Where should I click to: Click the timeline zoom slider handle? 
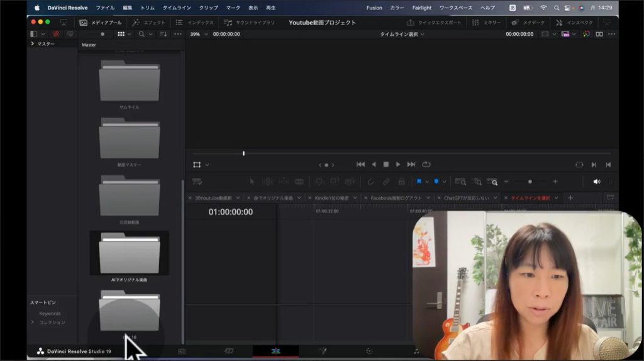(x=530, y=182)
